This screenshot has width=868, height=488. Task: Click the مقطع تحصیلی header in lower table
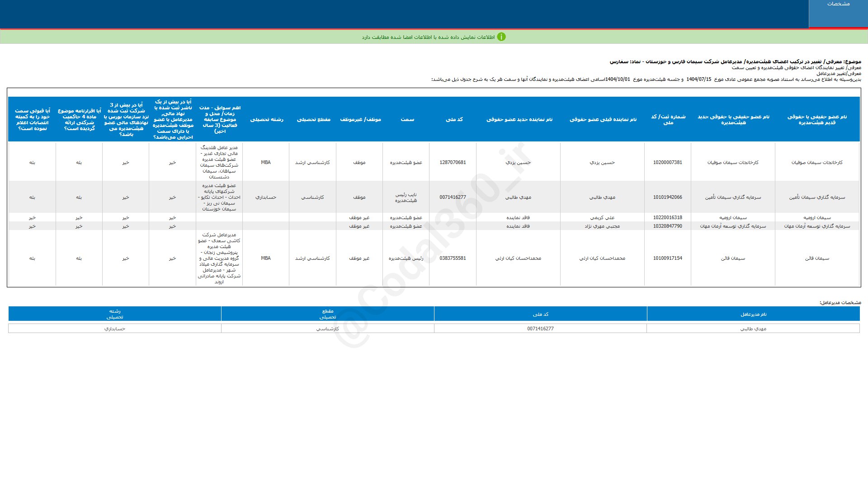[328, 314]
